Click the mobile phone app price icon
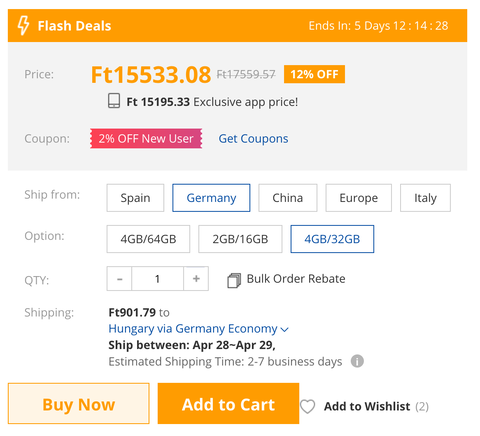The width and height of the screenshot is (480, 436). tap(114, 101)
